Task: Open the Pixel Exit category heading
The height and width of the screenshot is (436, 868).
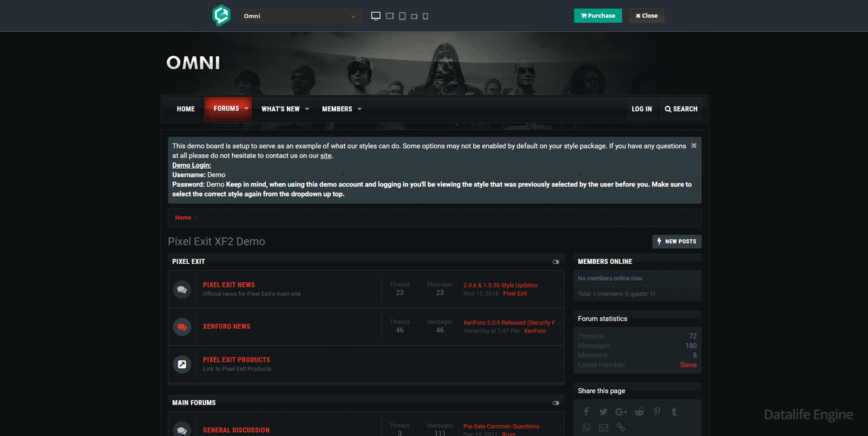Action: coord(189,262)
